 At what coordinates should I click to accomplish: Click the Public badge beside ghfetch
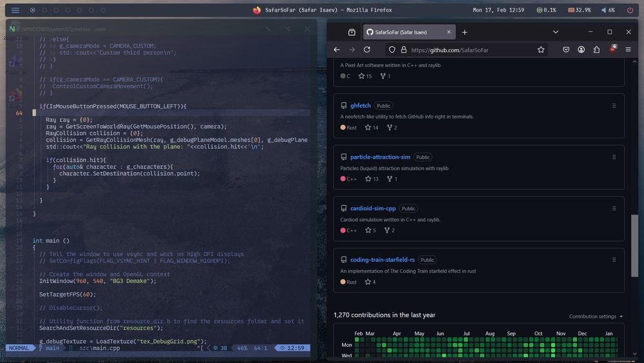click(x=383, y=106)
